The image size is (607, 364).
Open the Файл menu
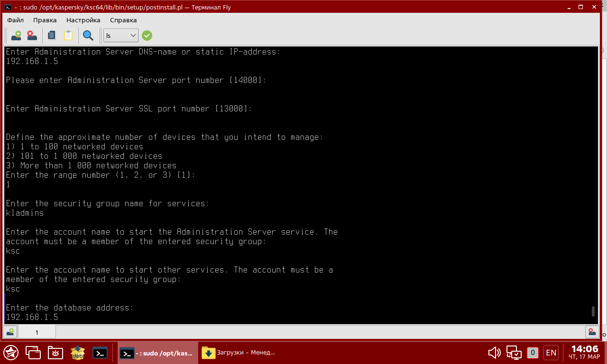point(16,20)
